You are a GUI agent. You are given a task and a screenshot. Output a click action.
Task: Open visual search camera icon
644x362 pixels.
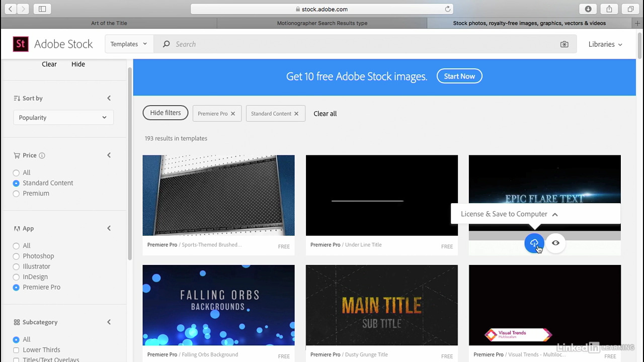pyautogui.click(x=564, y=44)
